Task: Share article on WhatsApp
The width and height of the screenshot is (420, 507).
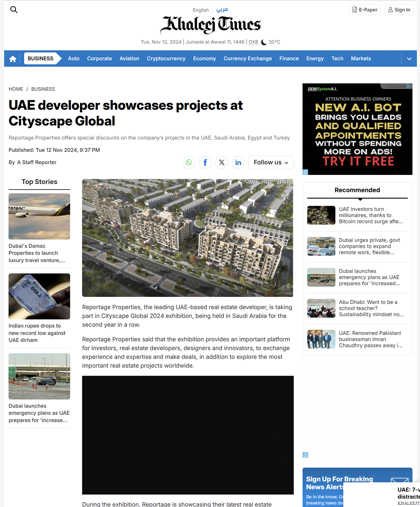Action: pyautogui.click(x=189, y=162)
